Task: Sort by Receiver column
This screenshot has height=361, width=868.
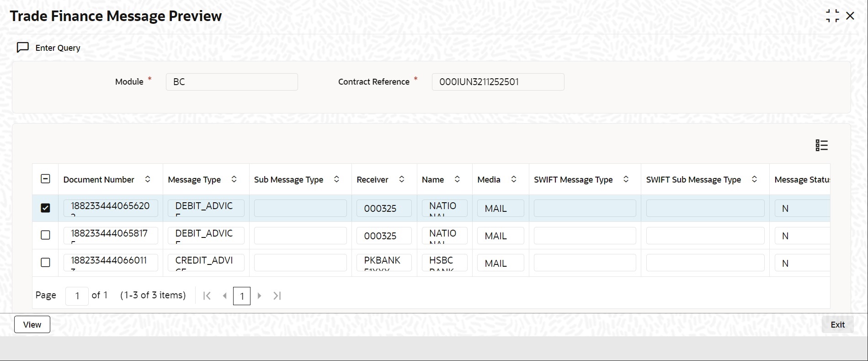Action: (402, 179)
